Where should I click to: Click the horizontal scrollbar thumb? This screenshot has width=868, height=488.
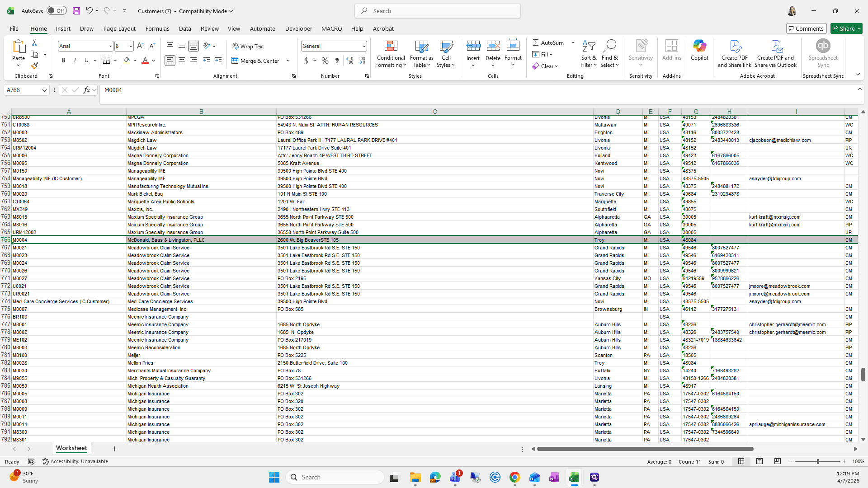click(645, 449)
